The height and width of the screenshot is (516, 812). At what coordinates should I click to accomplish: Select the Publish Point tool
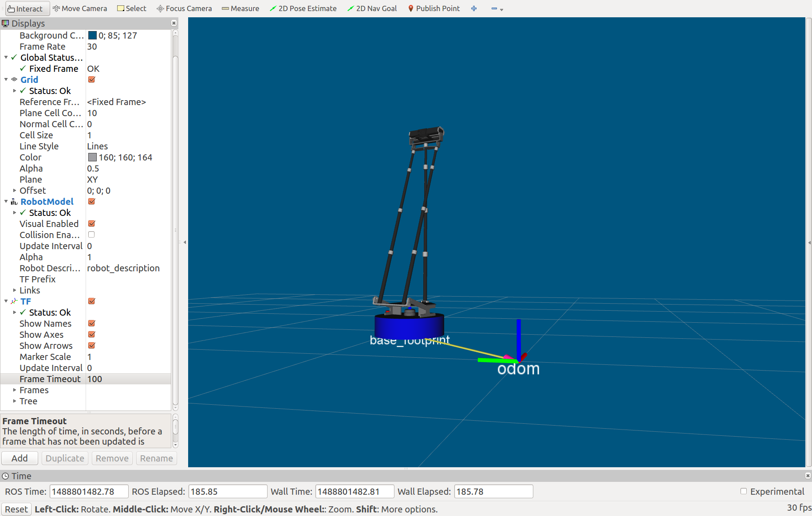(434, 8)
